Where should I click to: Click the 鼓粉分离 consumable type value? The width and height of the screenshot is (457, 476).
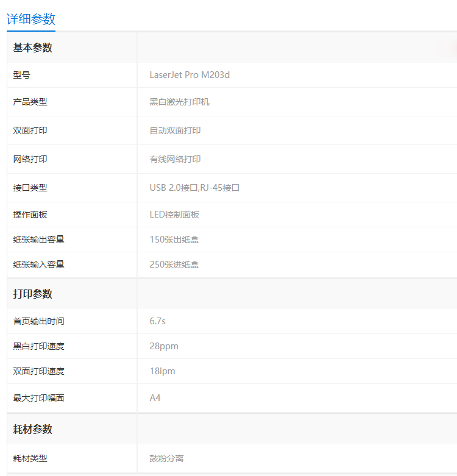point(166,458)
